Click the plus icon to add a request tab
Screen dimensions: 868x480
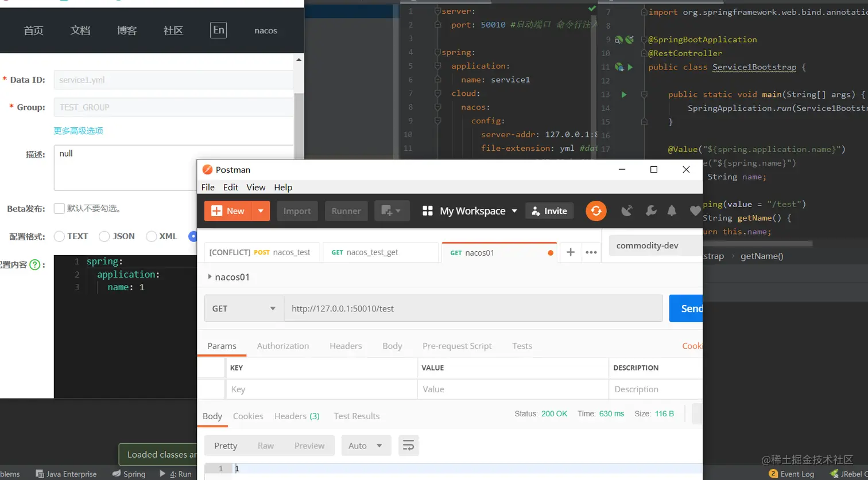click(571, 252)
